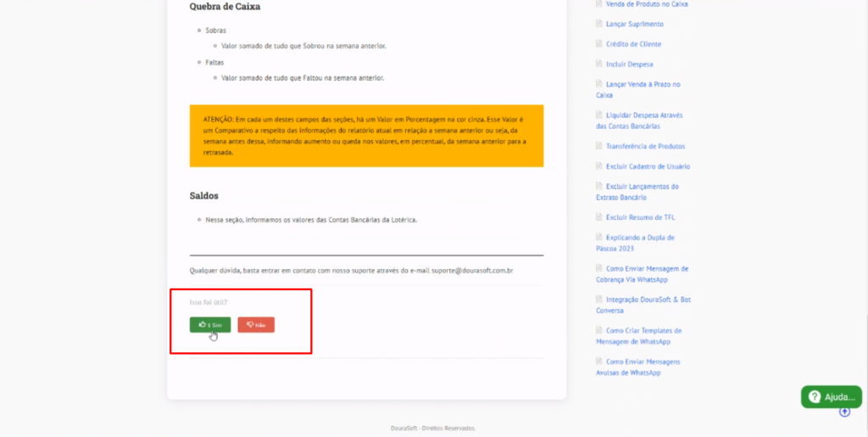The width and height of the screenshot is (868, 437).
Task: Click document icon beside 'Excluir Resumo de TFL'
Action: [x=599, y=217]
